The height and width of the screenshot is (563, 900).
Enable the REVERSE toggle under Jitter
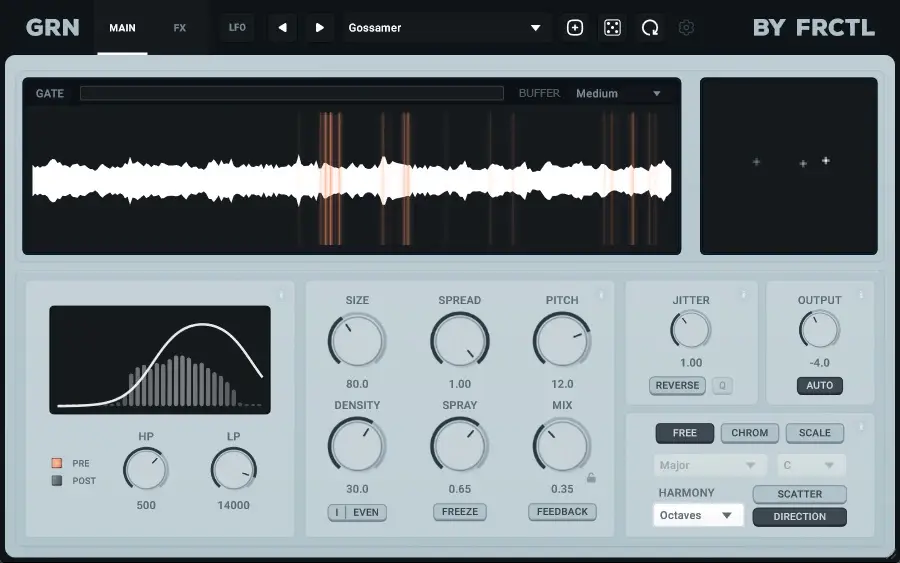coord(677,386)
